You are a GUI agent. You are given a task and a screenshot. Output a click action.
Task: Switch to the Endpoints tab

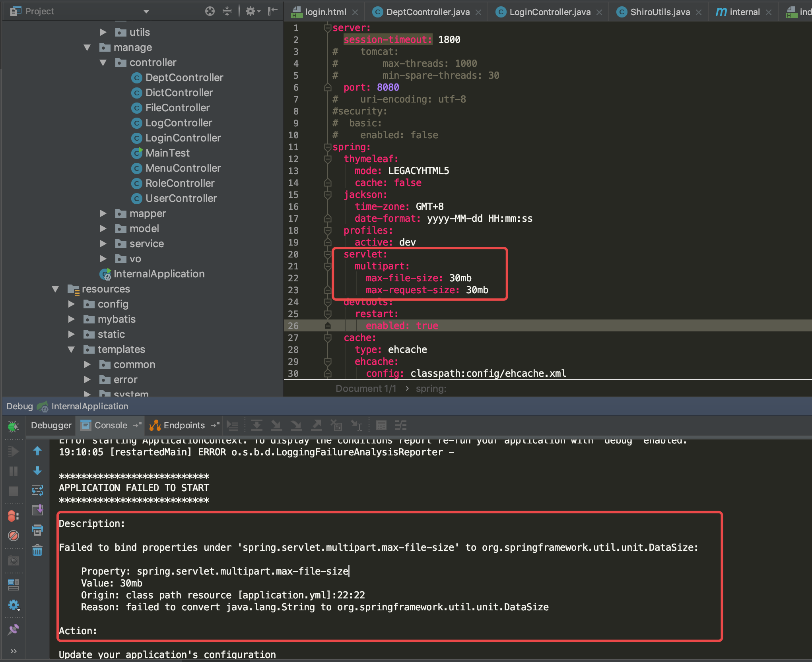point(183,425)
